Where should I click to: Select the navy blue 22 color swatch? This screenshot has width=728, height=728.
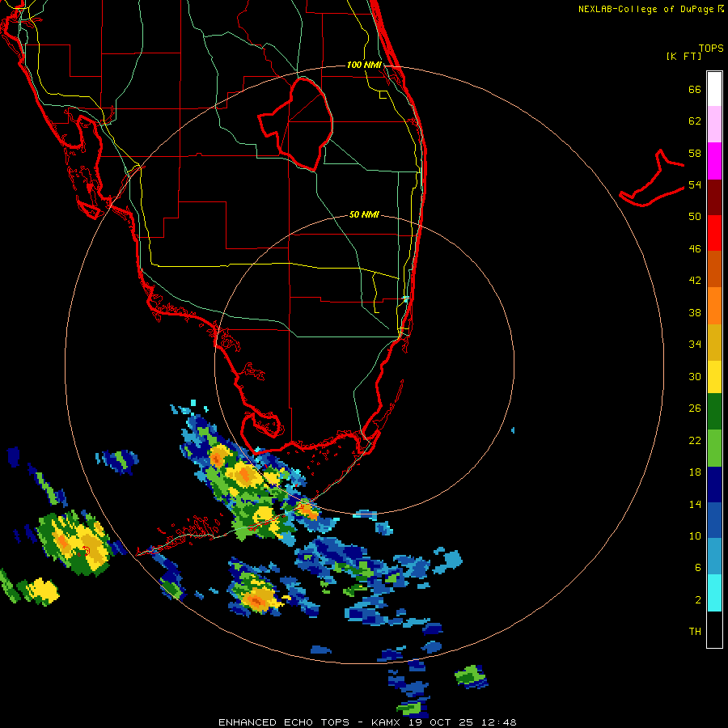[714, 485]
